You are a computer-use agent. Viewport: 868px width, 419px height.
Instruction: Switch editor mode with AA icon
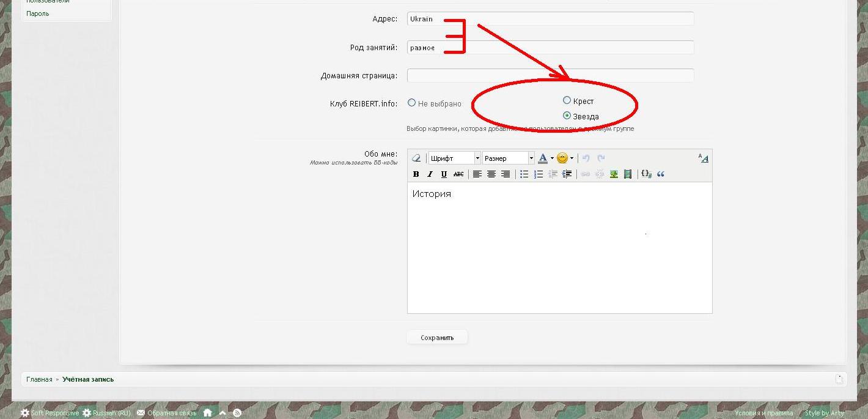click(x=703, y=158)
